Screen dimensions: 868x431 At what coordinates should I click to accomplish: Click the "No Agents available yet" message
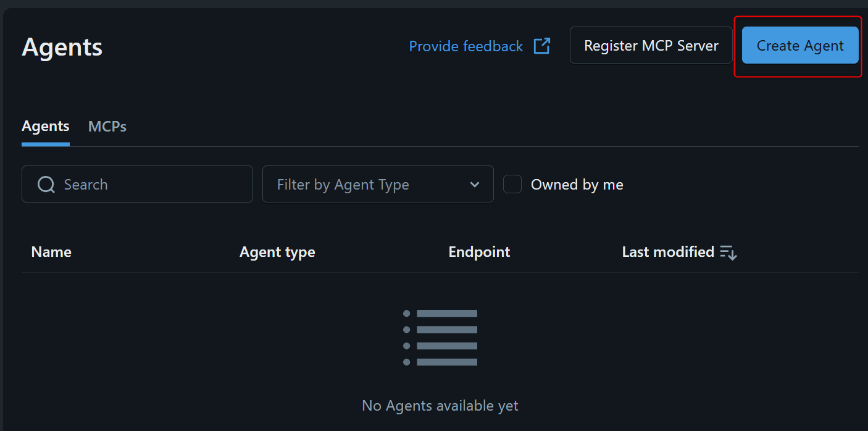coord(440,406)
